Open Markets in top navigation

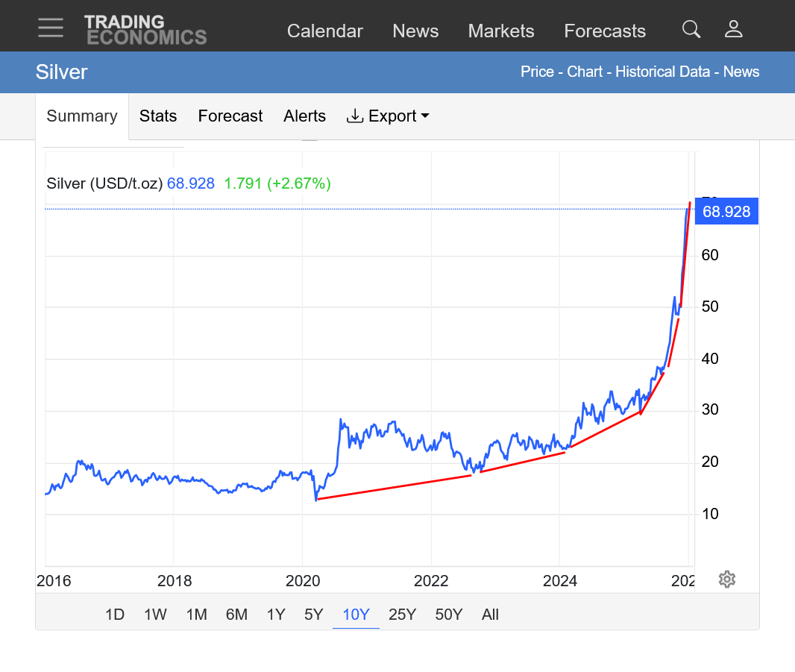tap(500, 31)
